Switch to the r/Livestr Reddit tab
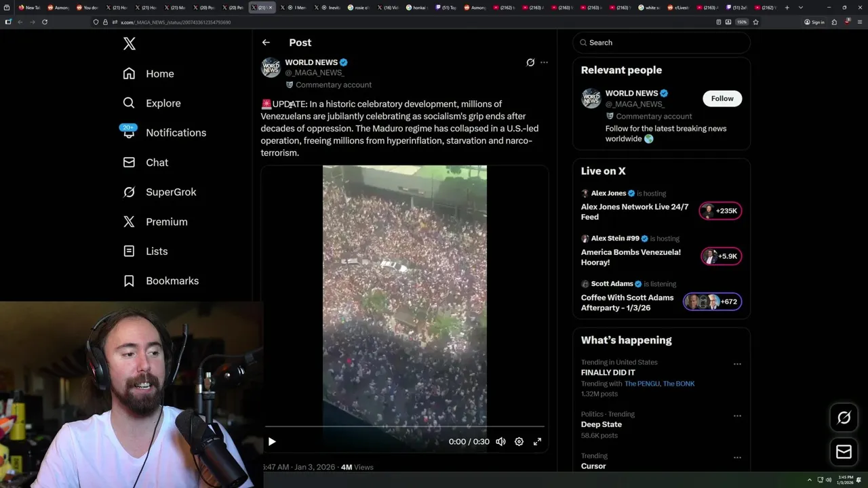 pyautogui.click(x=678, y=7)
